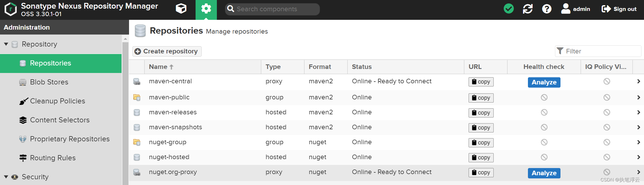The image size is (644, 185).
Task: Click Create repository button
Action: pos(167,51)
